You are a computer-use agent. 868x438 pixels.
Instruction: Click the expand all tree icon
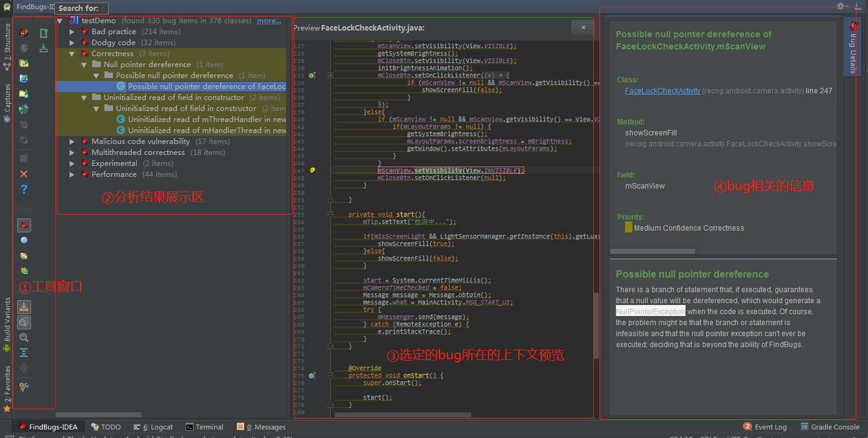[x=24, y=353]
